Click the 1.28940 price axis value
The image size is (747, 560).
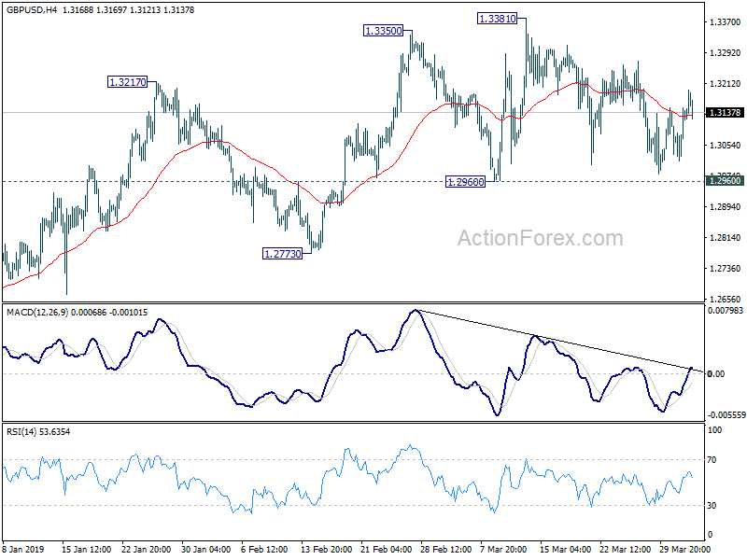tap(726, 206)
